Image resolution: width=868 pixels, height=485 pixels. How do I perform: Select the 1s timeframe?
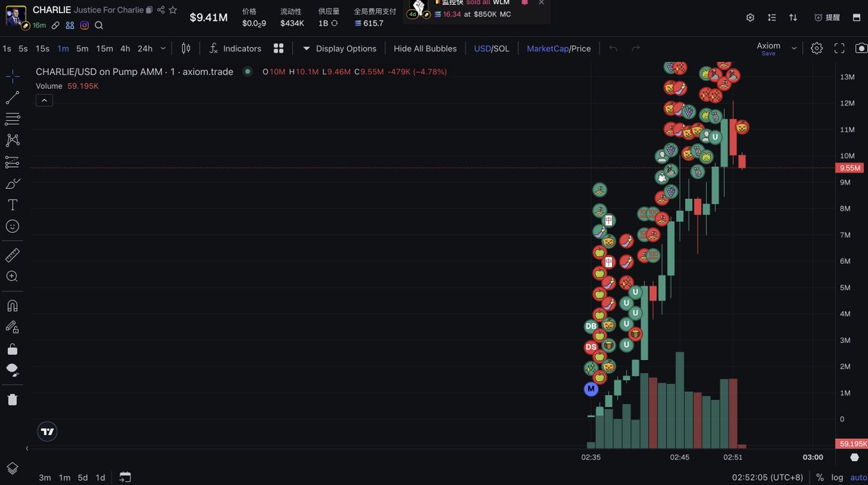pyautogui.click(x=7, y=48)
